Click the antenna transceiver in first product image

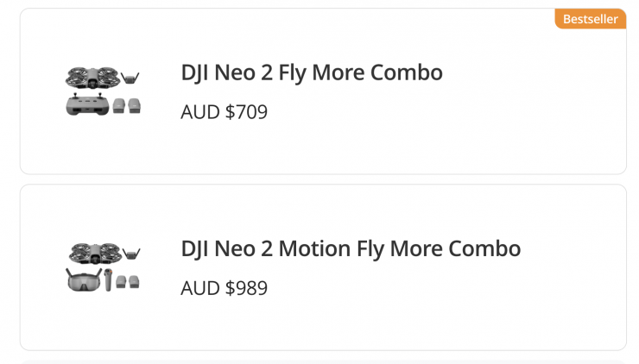130,78
